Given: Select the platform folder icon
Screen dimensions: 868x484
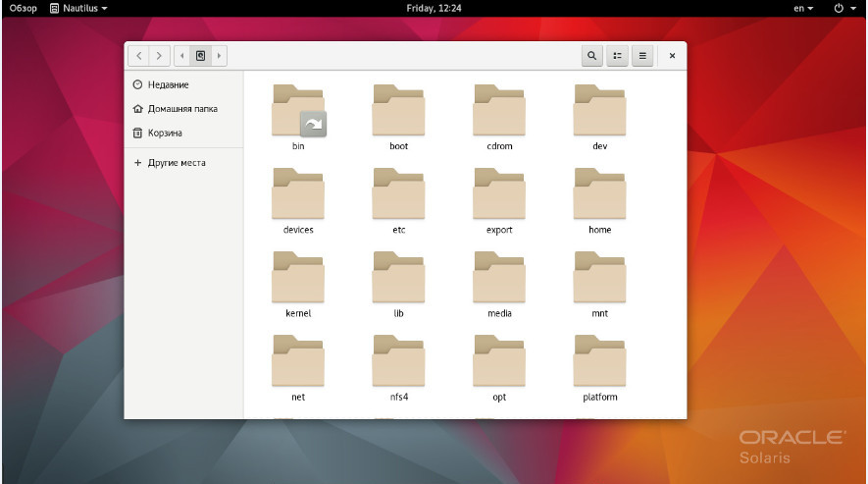Looking at the screenshot, I should coord(599,361).
